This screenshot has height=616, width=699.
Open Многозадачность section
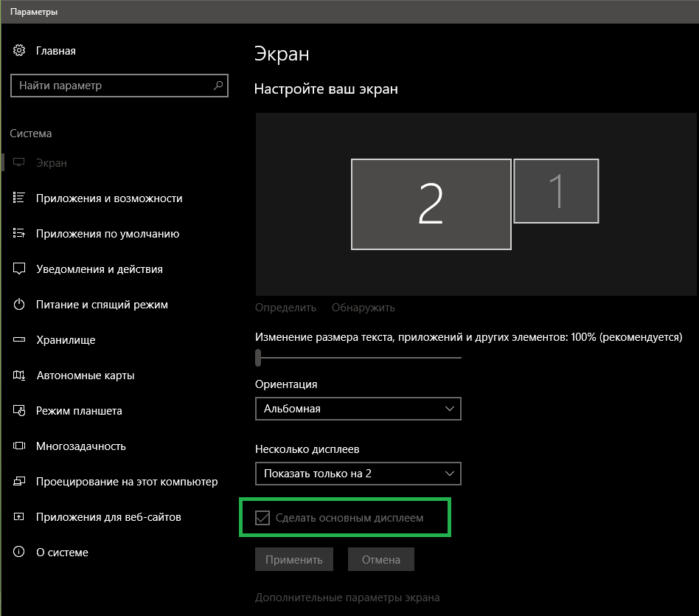click(x=80, y=446)
